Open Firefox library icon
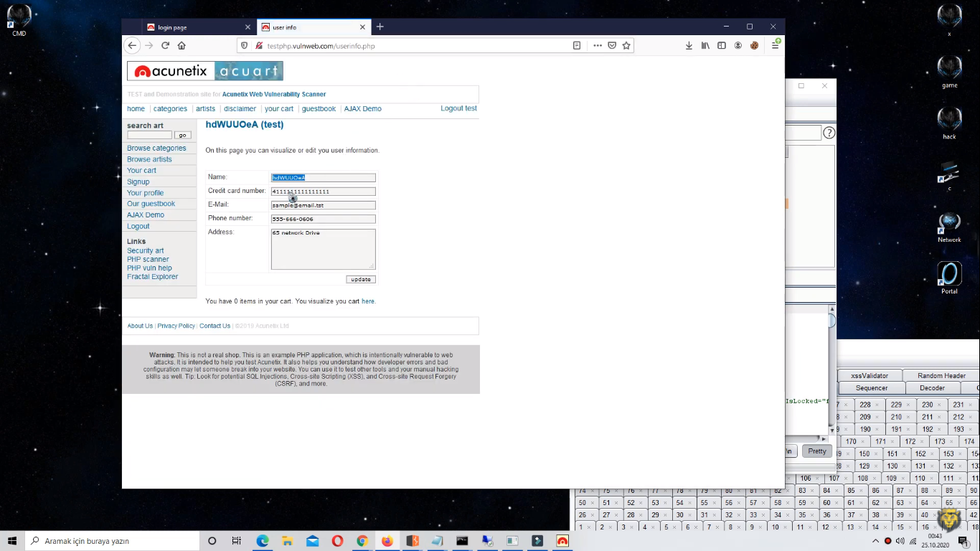Viewport: 980px width, 551px height. coord(705,45)
